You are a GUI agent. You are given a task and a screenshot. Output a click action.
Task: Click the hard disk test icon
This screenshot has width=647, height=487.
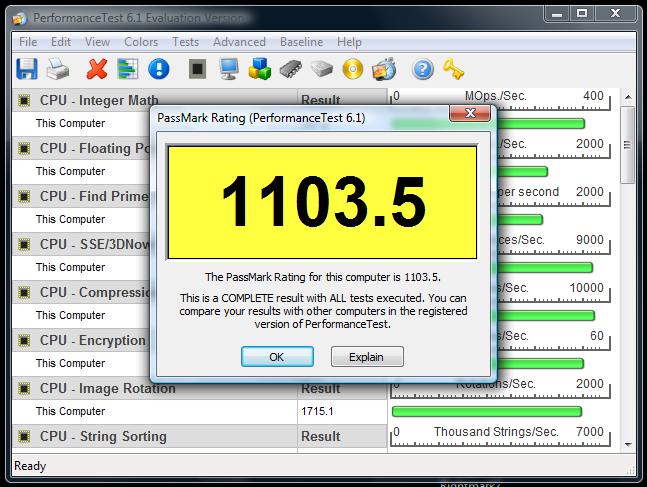[322, 69]
